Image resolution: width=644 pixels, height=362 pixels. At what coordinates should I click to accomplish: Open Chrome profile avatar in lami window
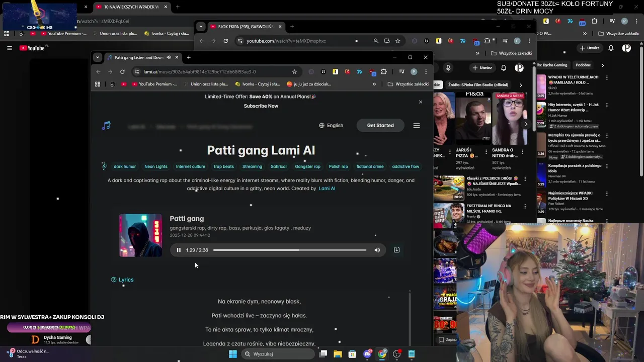click(x=414, y=72)
